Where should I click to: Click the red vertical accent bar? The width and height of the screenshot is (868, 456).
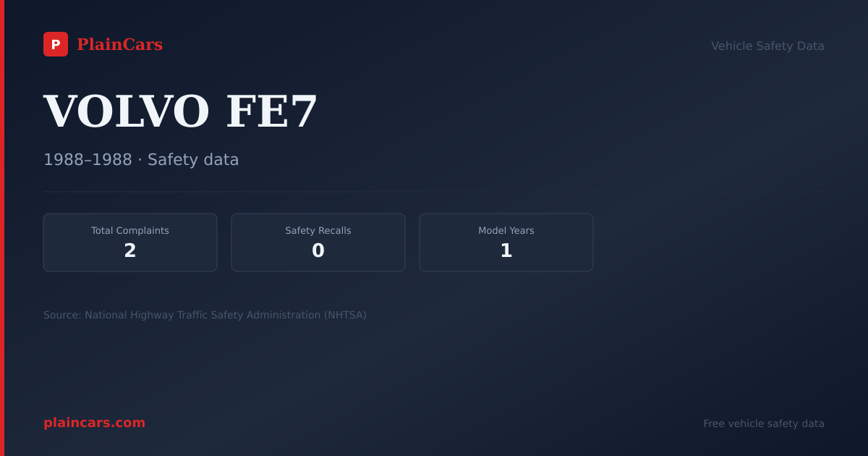coord(2,228)
